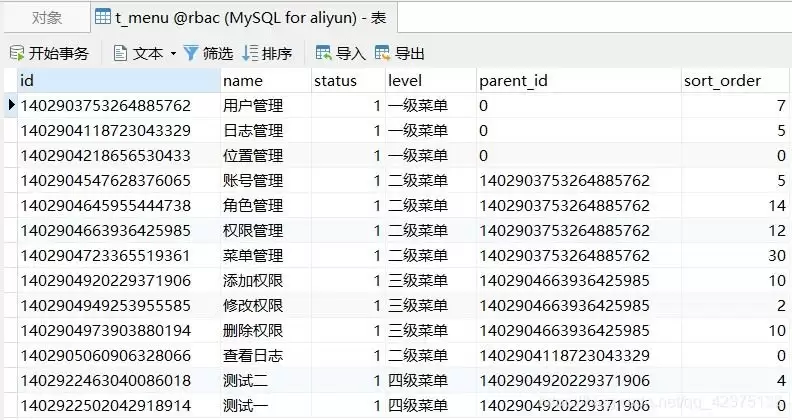The width and height of the screenshot is (792, 420).
Task: Click the name column header
Action: [x=266, y=81]
